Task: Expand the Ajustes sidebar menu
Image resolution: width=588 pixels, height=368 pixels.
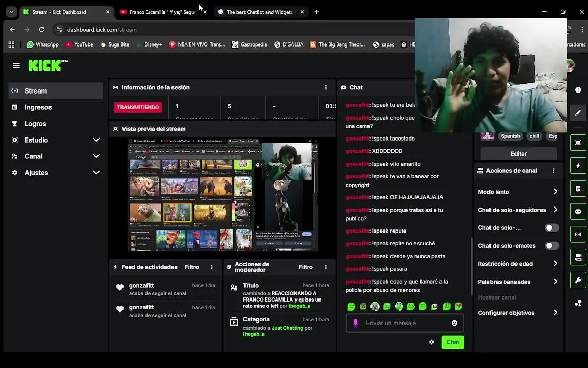Action: point(56,173)
